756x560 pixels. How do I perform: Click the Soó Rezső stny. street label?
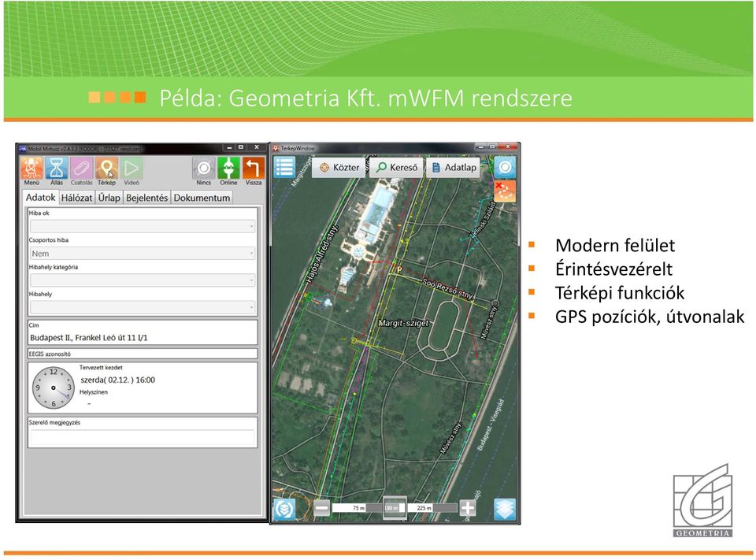(x=447, y=288)
